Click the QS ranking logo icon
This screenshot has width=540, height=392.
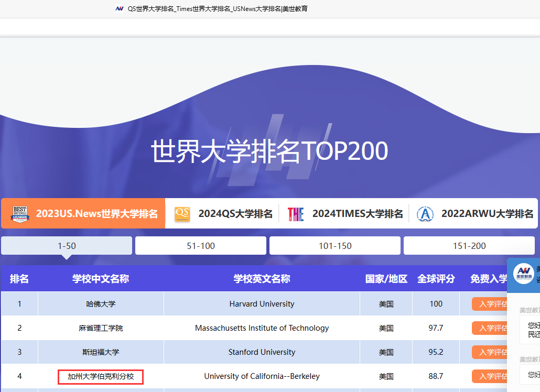coord(182,214)
